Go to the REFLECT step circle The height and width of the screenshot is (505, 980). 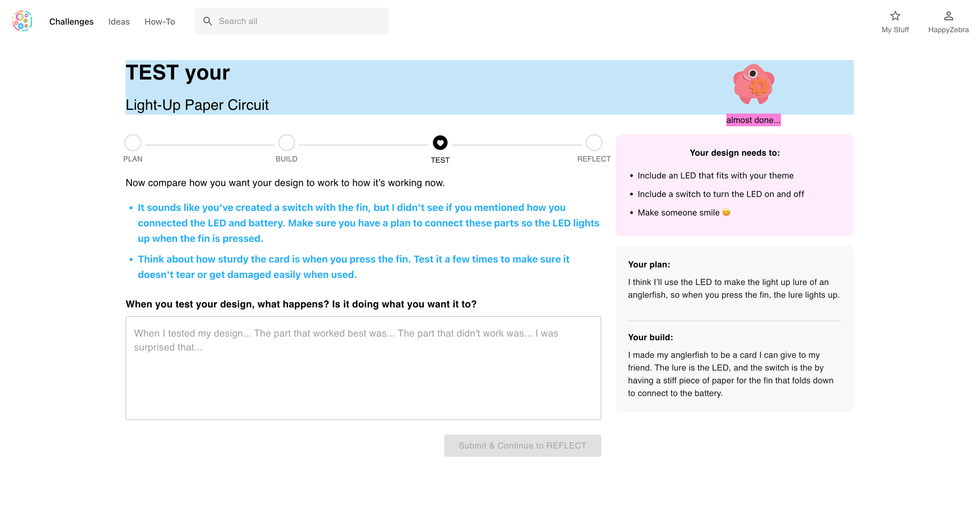(594, 143)
